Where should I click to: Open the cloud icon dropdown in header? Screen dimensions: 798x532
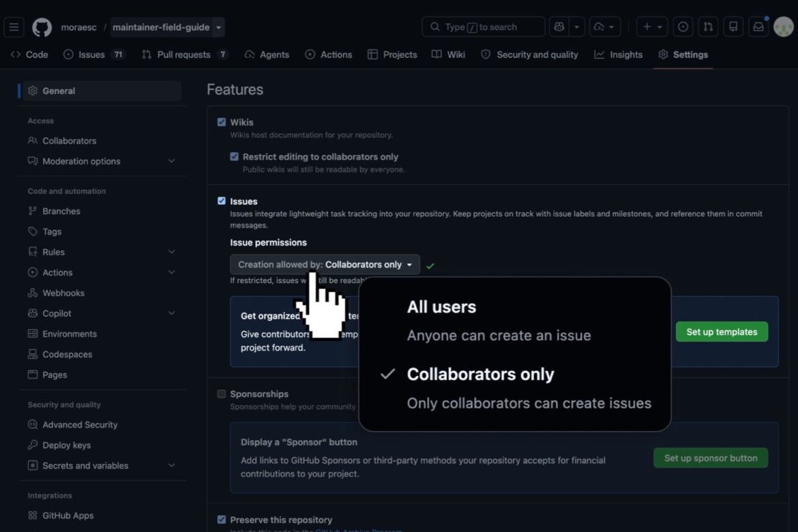point(604,27)
